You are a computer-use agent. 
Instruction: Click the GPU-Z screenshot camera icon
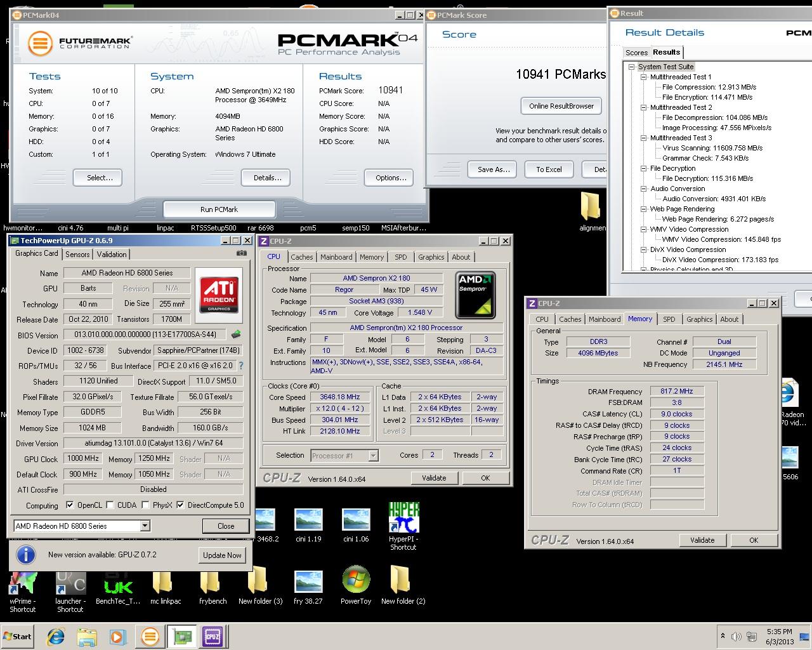click(x=241, y=253)
